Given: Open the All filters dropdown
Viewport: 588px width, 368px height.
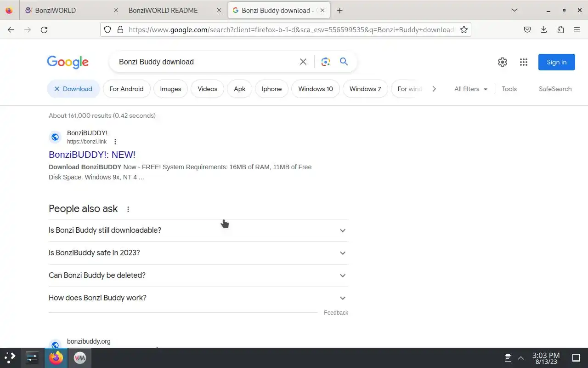Looking at the screenshot, I should (x=471, y=89).
